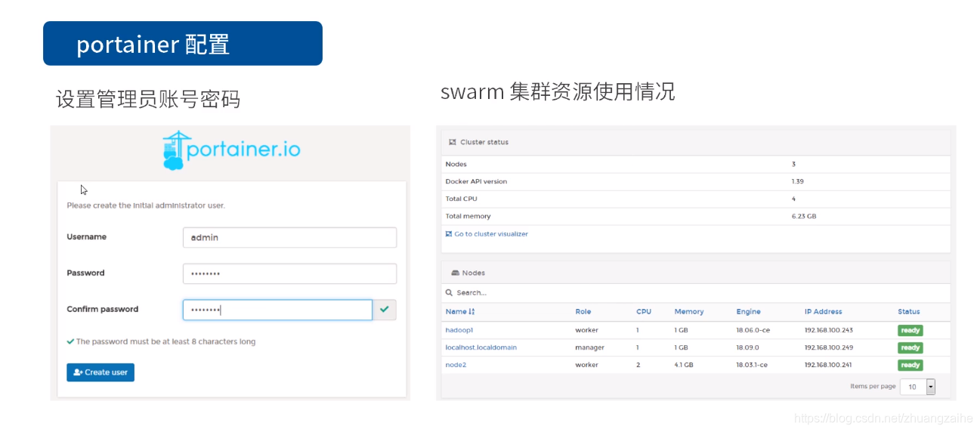Click the Docker API version 1.39 value
Image resolution: width=980 pixels, height=432 pixels.
(797, 181)
